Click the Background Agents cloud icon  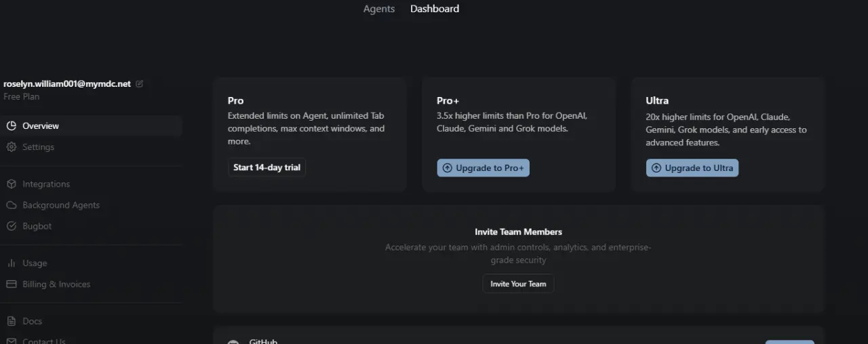[11, 205]
